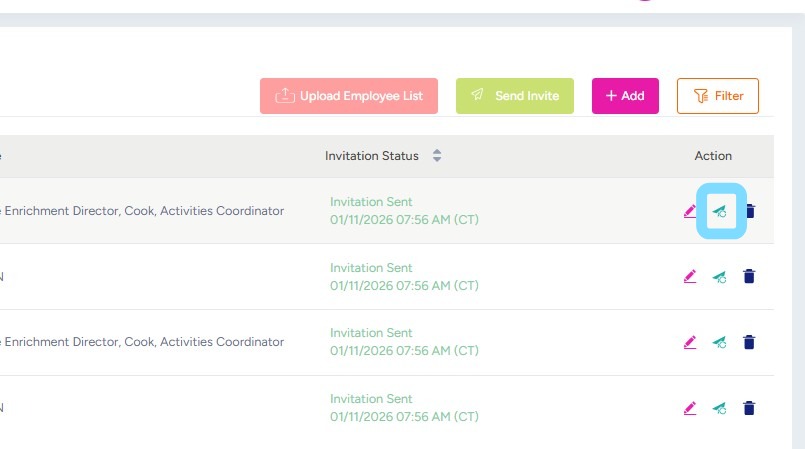
Task: Edit the fourth row employee record
Action: tap(689, 408)
